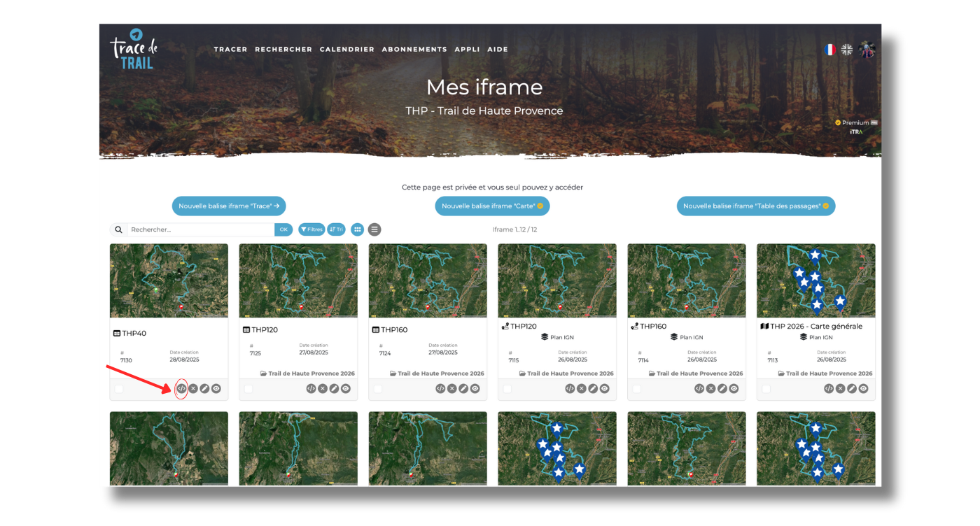Image resolution: width=980 pixels, height=526 pixels.
Task: Click the embed code icon on THP40 card
Action: 181,388
